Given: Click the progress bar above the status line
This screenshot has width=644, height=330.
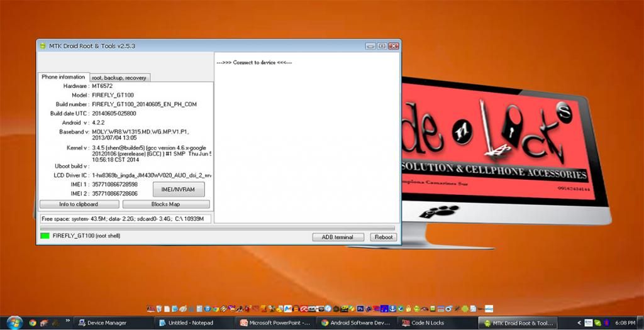Looking at the screenshot, I should [217, 228].
